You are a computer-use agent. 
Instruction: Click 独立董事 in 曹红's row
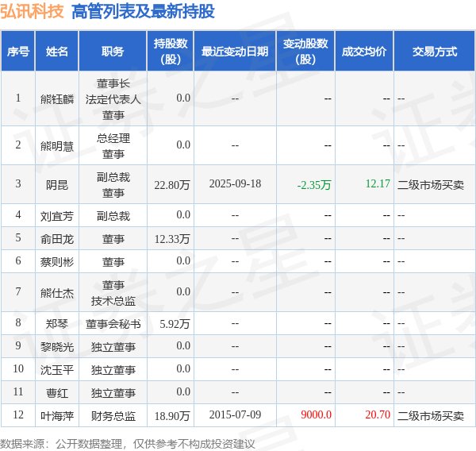click(113, 393)
